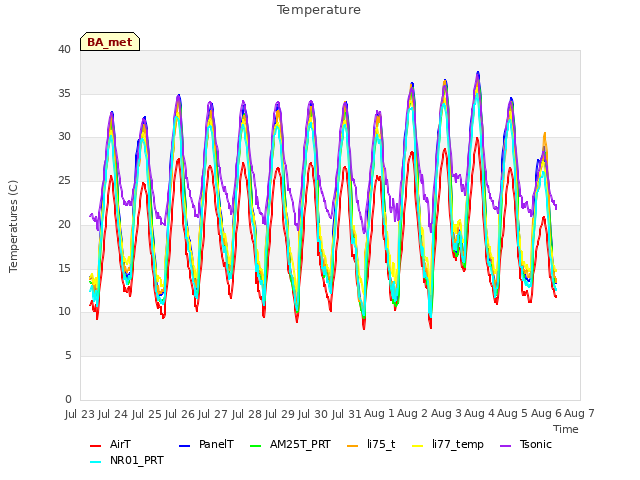Viewport: 640px width, 480px height.
Task: Click the Jul 29 x-axis tick label
Action: click(x=280, y=414)
